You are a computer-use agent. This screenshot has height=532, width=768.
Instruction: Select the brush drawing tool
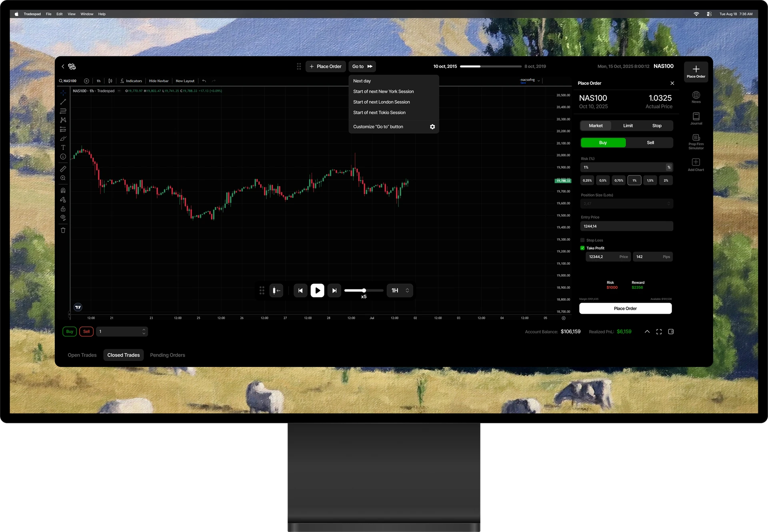(x=63, y=138)
